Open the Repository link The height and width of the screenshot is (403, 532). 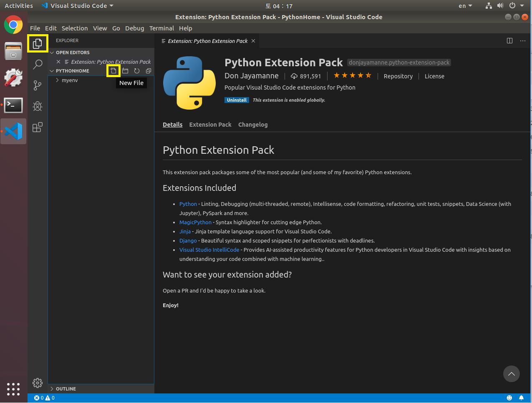(x=398, y=76)
